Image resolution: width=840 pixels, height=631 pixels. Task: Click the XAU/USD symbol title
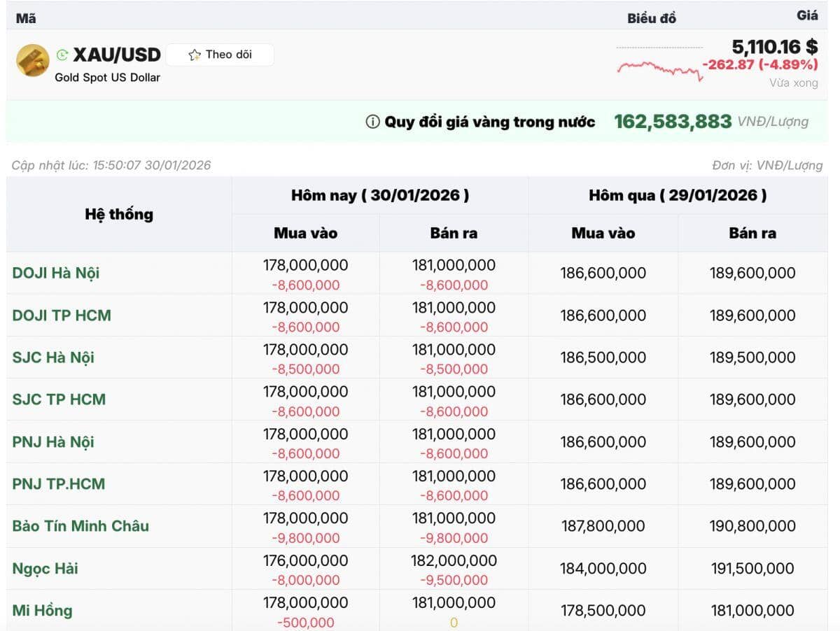[117, 55]
